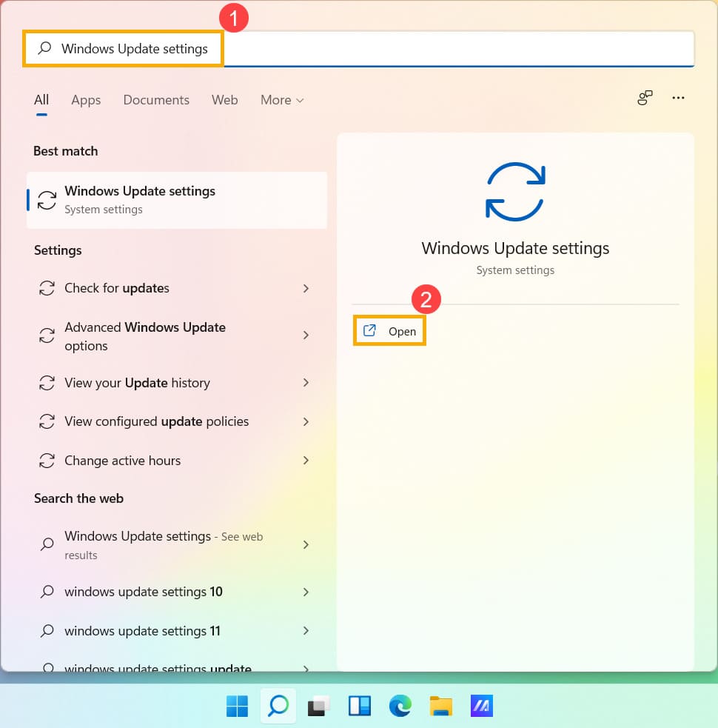Expand arrow for Change active hours

coord(306,461)
